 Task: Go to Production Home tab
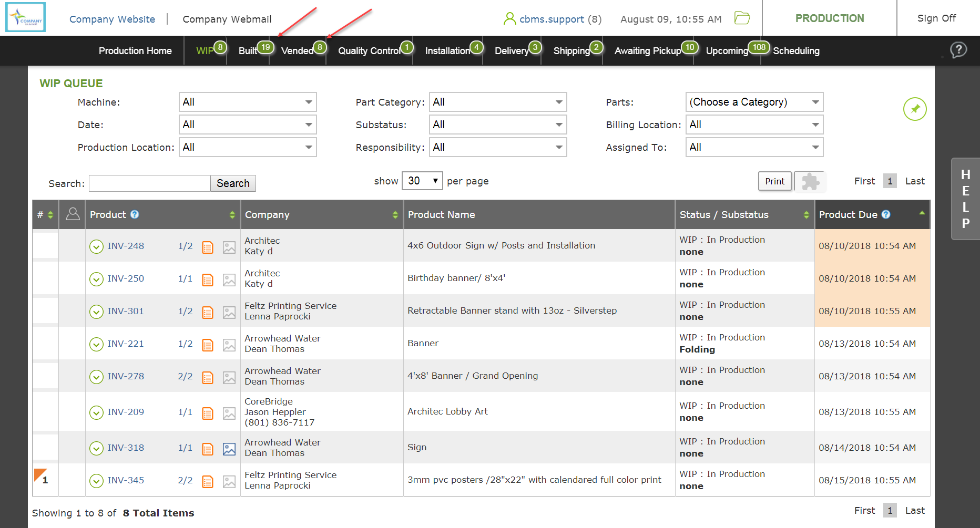coord(135,51)
